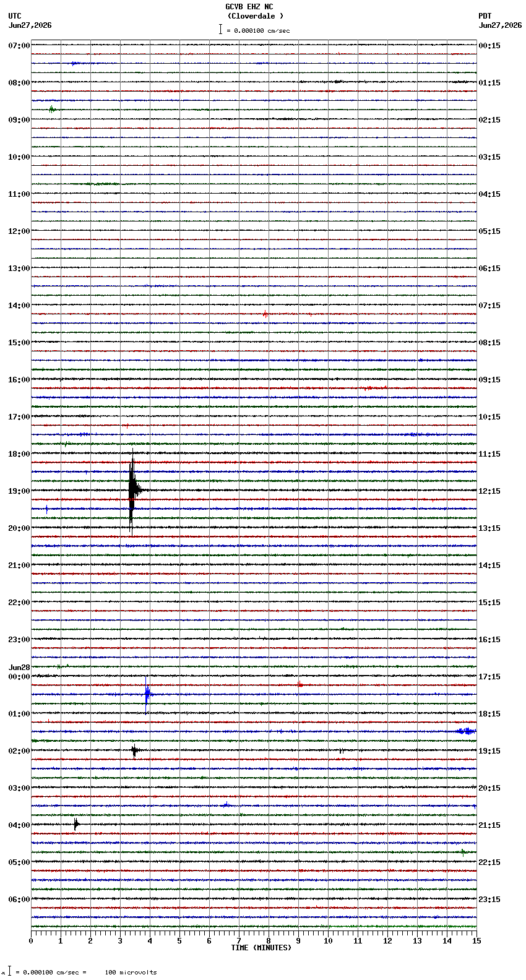This screenshot has width=526, height=980.
Task: Click the 16:15 PDT row label
Action: pos(489,640)
